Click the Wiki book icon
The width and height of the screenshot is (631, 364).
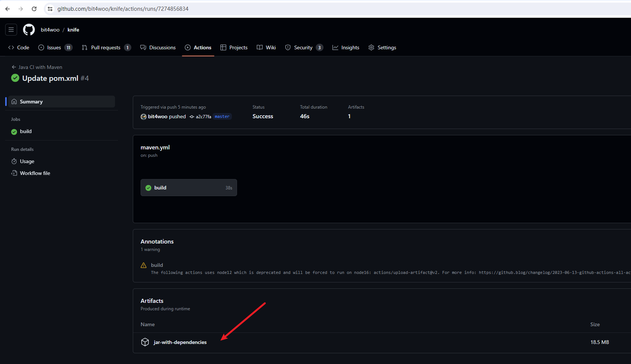[260, 47]
